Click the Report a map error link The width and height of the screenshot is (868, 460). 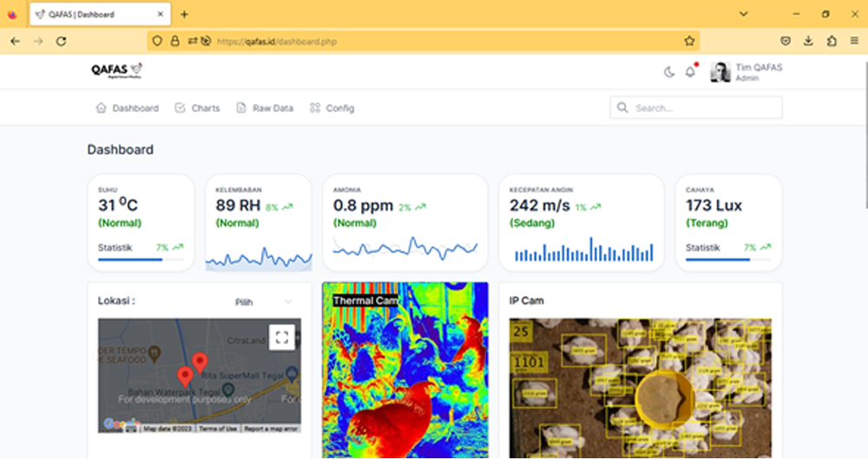click(x=271, y=429)
